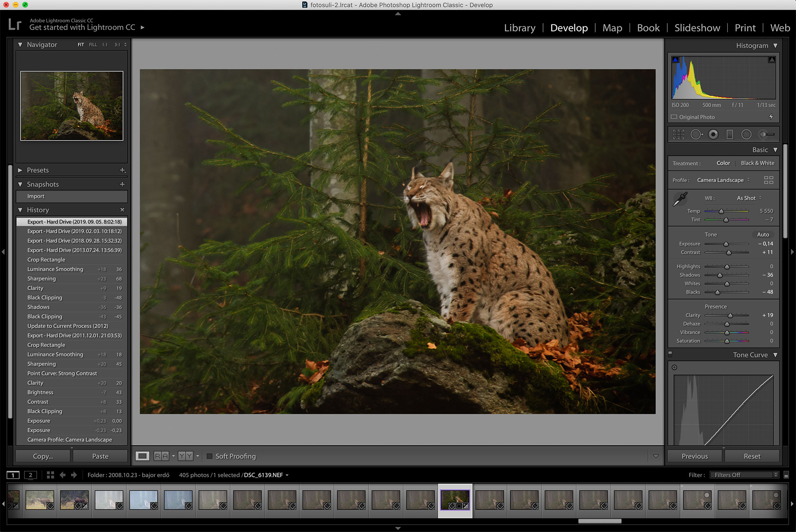The width and height of the screenshot is (796, 532).
Task: Switch treatment to Black & White
Action: 757,163
